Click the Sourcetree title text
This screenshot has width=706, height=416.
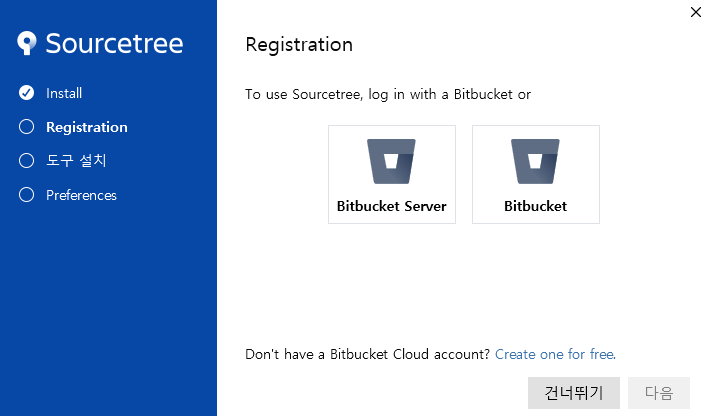tap(114, 43)
